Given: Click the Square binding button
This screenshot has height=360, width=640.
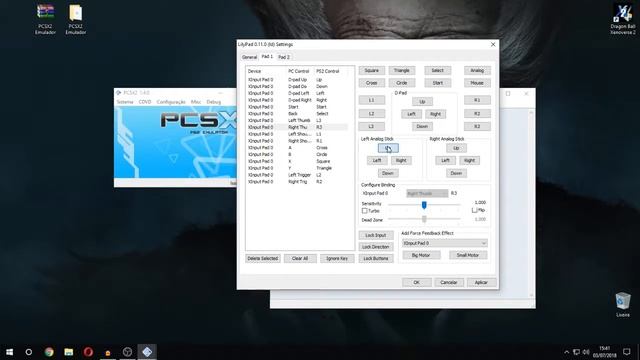Looking at the screenshot, I should pos(371,71).
